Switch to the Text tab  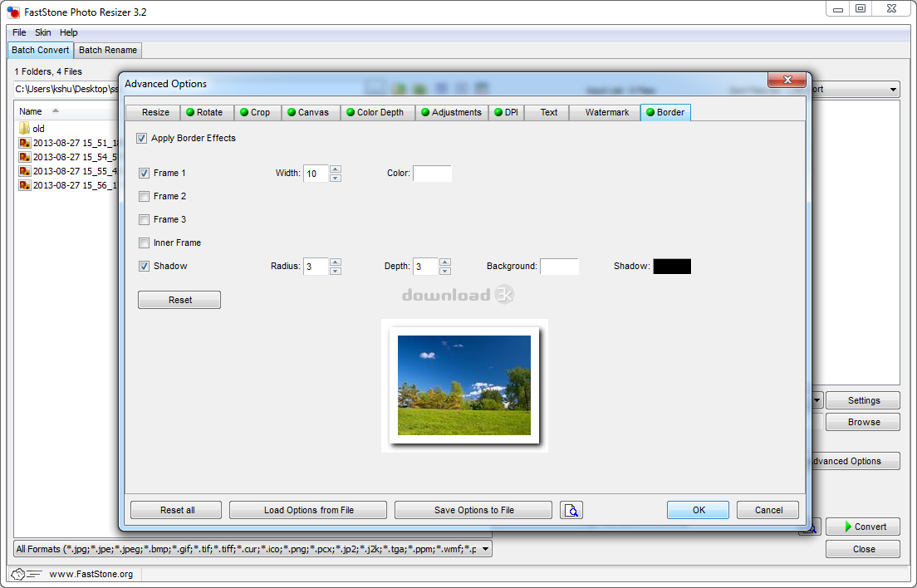(548, 112)
